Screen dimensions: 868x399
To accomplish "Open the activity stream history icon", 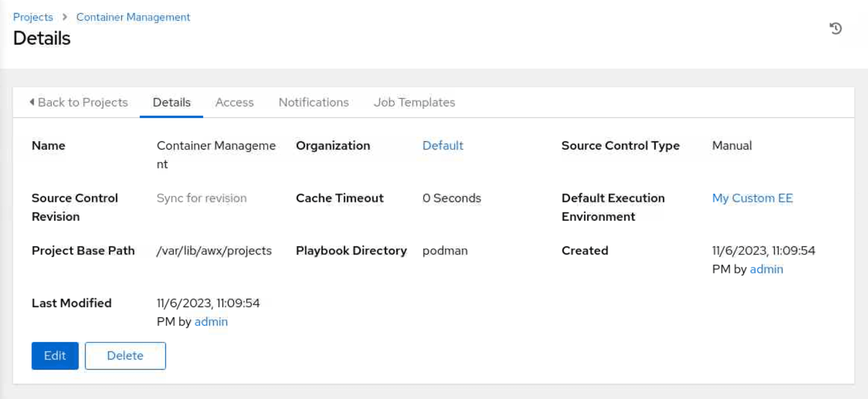I will (x=836, y=28).
